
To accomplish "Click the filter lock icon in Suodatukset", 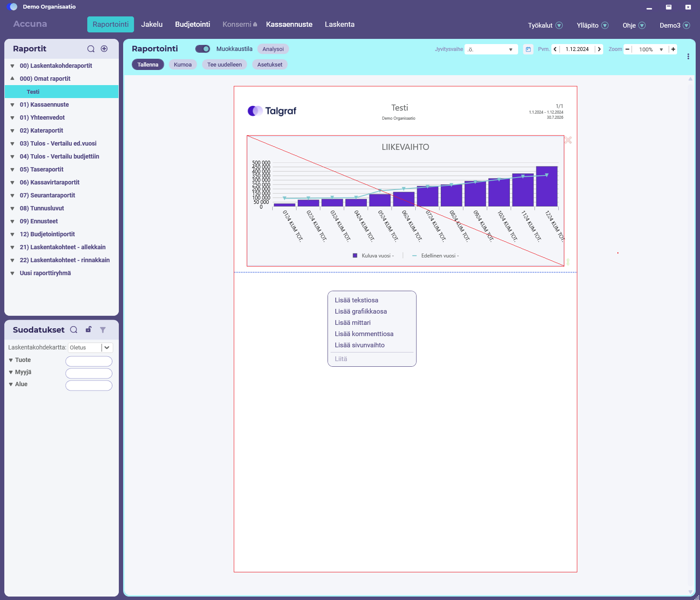I will coord(89,330).
